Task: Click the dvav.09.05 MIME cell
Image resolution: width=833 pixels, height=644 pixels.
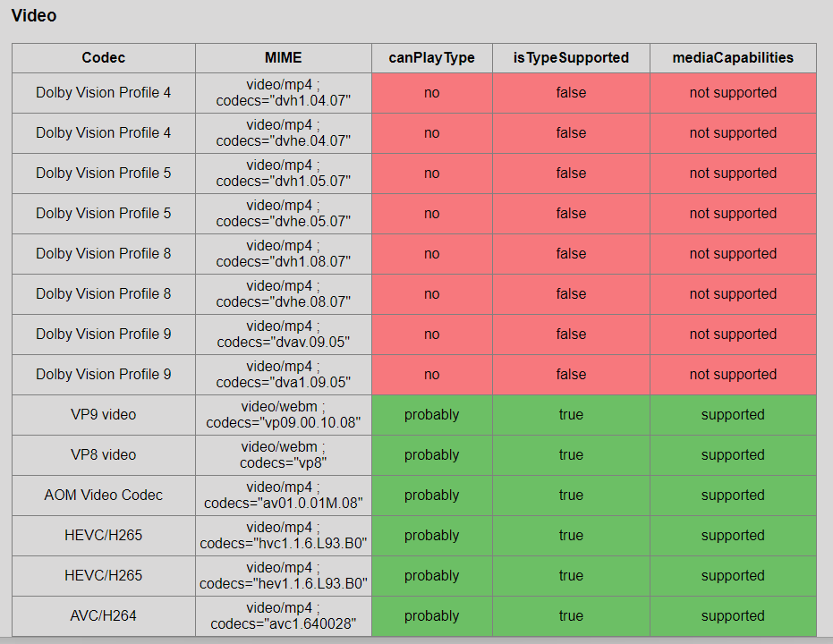Action: click(x=283, y=335)
